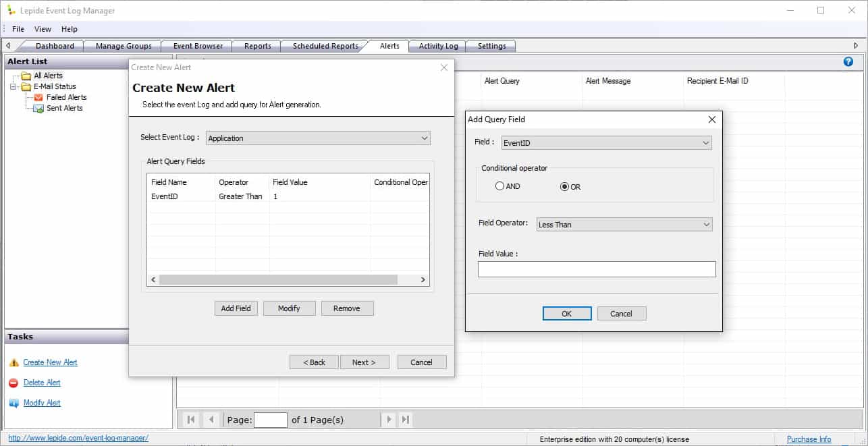This screenshot has height=446, width=868.
Task: Open the Purchase Info link
Action: [809, 439]
